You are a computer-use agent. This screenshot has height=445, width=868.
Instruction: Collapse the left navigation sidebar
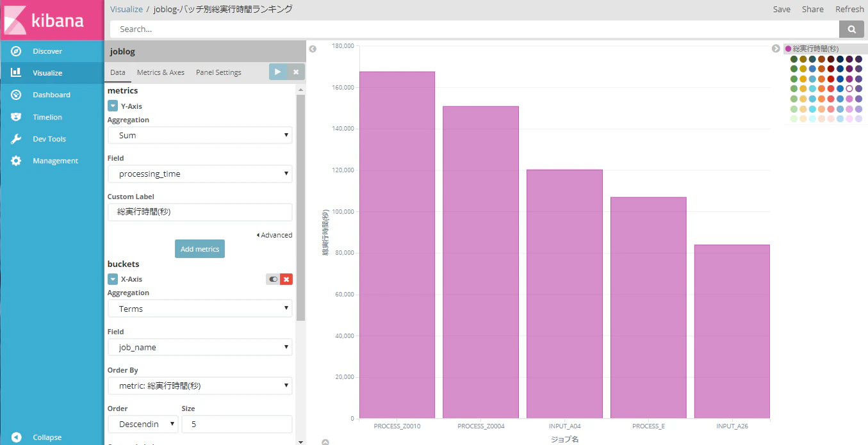click(x=52, y=437)
